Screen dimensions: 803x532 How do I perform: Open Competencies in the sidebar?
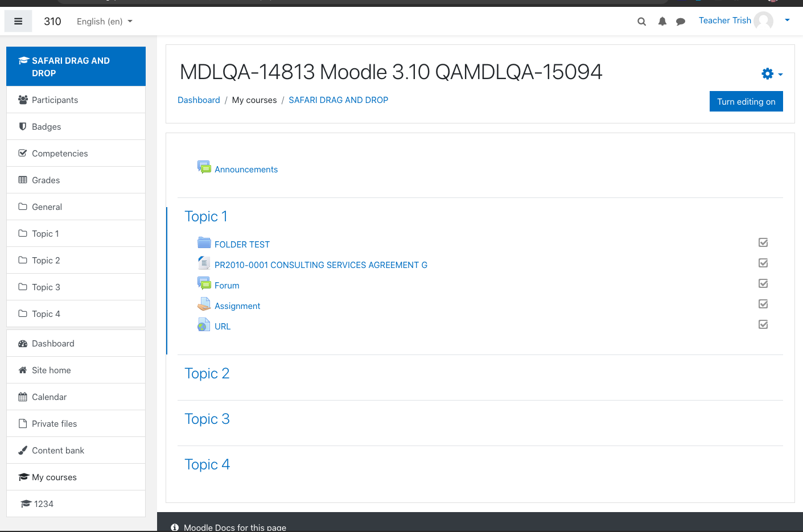point(76,153)
